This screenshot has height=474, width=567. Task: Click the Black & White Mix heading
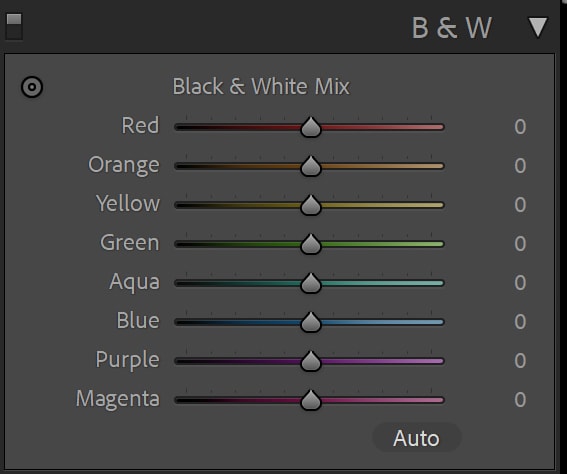(261, 86)
